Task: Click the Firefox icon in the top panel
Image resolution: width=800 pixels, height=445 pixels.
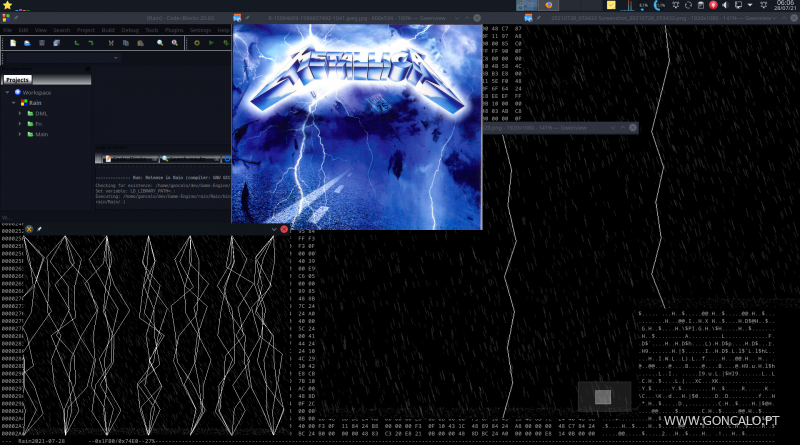Action: (x=549, y=5)
